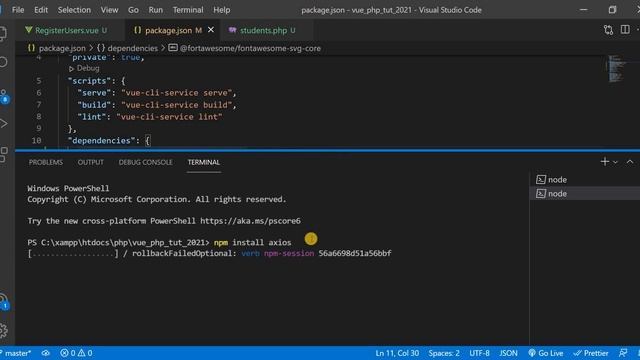Click the "dependencies" key on line 10
The height and width of the screenshot is (360, 640).
pyautogui.click(x=102, y=141)
